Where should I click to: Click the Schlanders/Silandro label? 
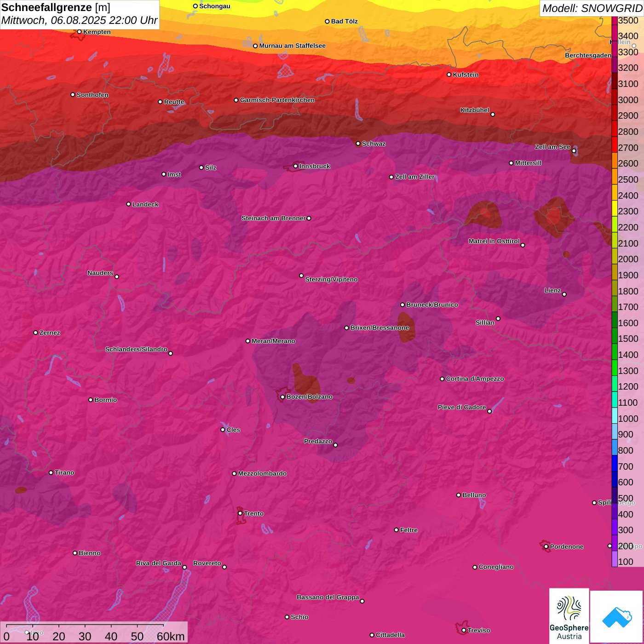[x=136, y=349]
